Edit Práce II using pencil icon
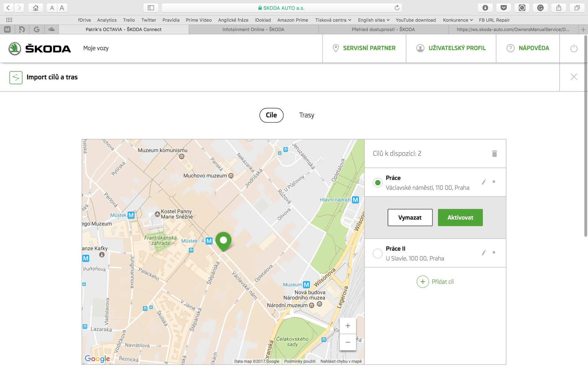This screenshot has width=588, height=368. [484, 252]
